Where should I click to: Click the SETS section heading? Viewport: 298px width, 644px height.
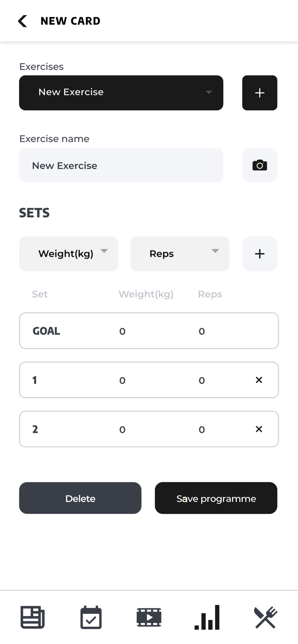[x=34, y=213]
